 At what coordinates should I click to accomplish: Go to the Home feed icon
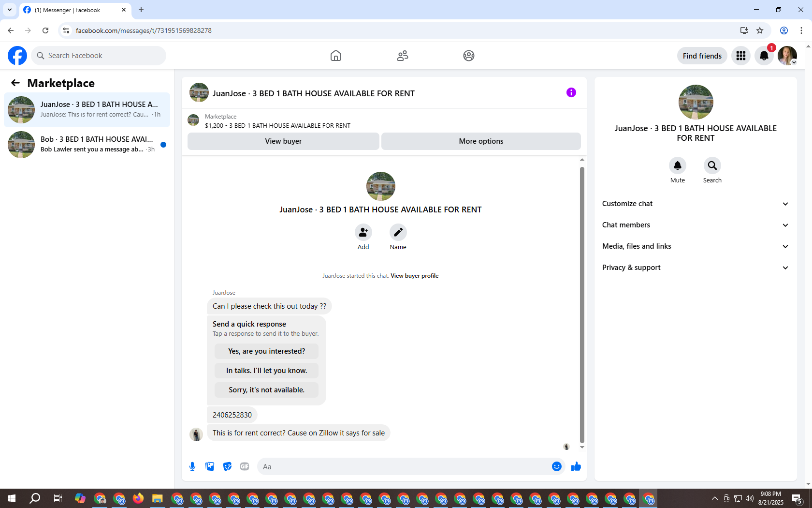pos(336,56)
